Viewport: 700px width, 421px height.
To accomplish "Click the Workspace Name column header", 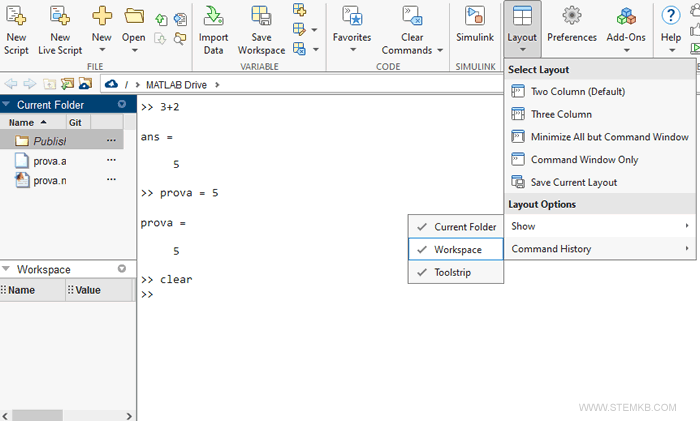I will [x=33, y=290].
